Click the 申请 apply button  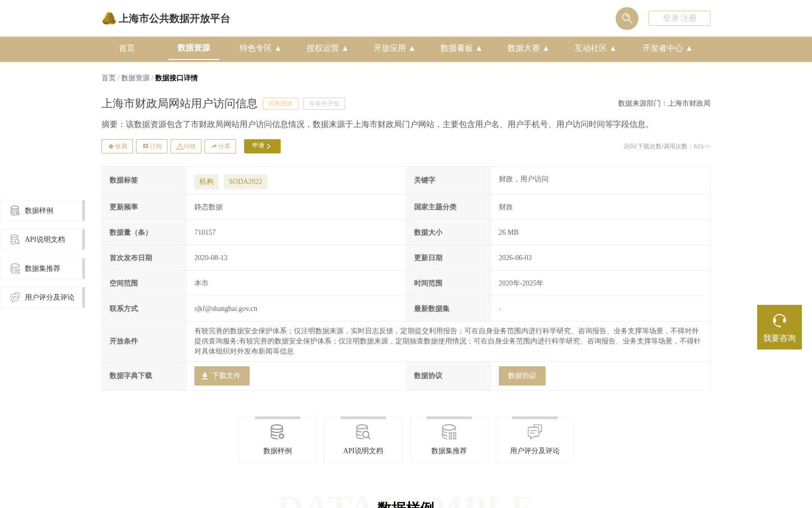(x=262, y=146)
